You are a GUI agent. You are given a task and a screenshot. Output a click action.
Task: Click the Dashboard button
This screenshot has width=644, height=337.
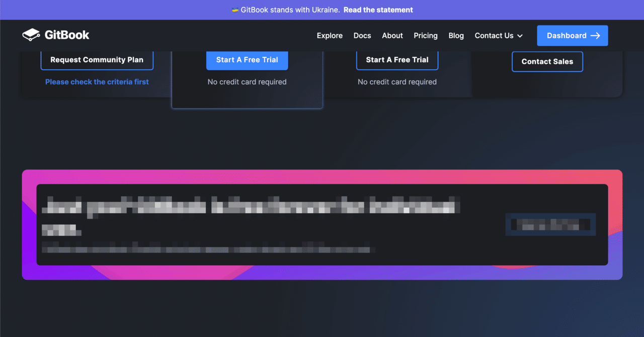pyautogui.click(x=573, y=36)
